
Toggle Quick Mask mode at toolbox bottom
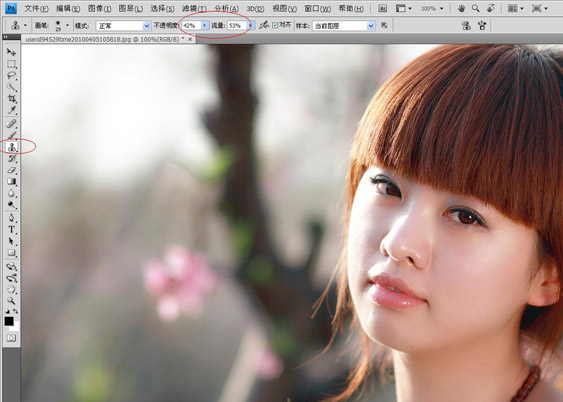pyautogui.click(x=11, y=338)
